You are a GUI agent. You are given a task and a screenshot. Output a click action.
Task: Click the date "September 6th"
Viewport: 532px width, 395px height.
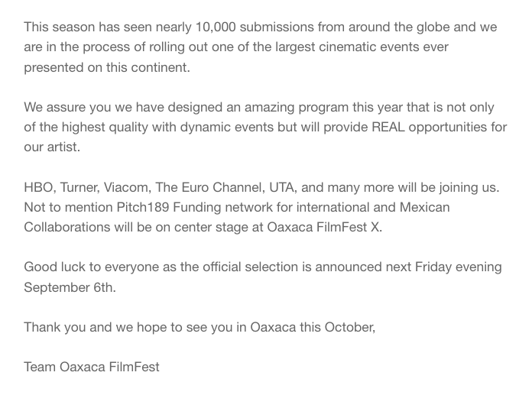click(68, 287)
